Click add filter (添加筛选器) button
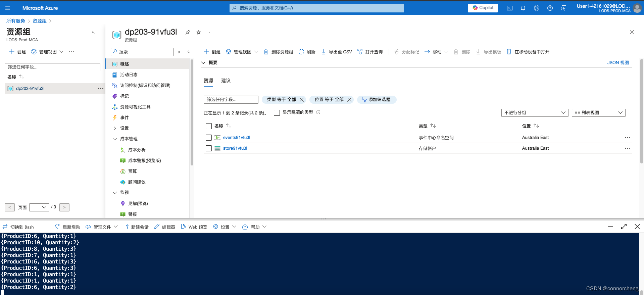Viewport: 644px width, 295px height. point(377,100)
